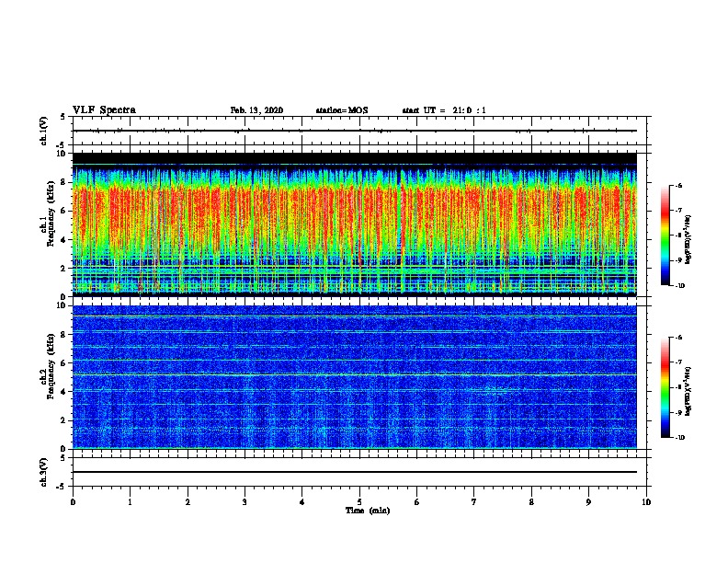Click the "10" kHz tick on ch.2 axis

[63, 305]
